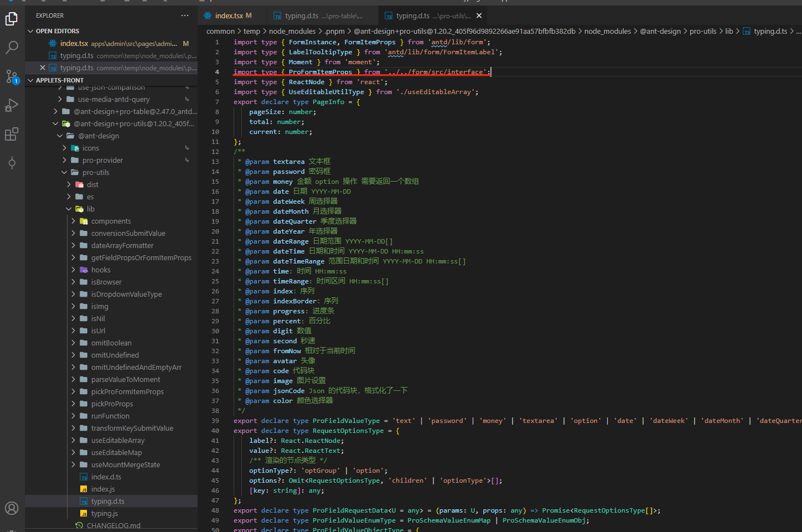Click the Accounts icon at the activity bar bottom
802x532 pixels.
12,508
